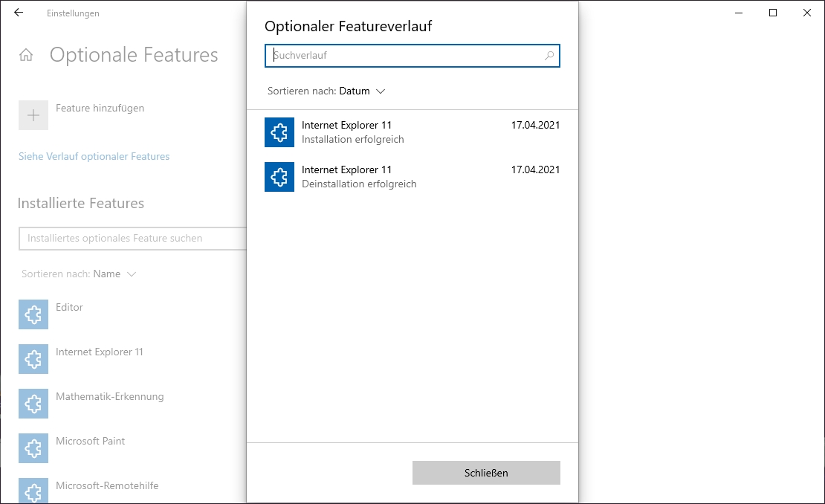The image size is (825, 504).
Task: Open the Sortieren nach Name dropdown
Action: pyautogui.click(x=114, y=274)
